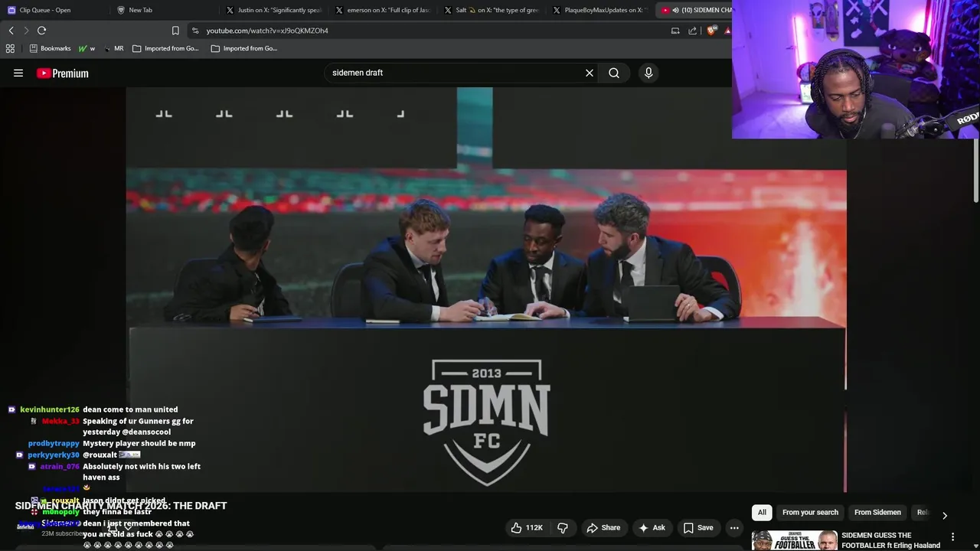Like the video with the thumbs up

click(x=527, y=527)
